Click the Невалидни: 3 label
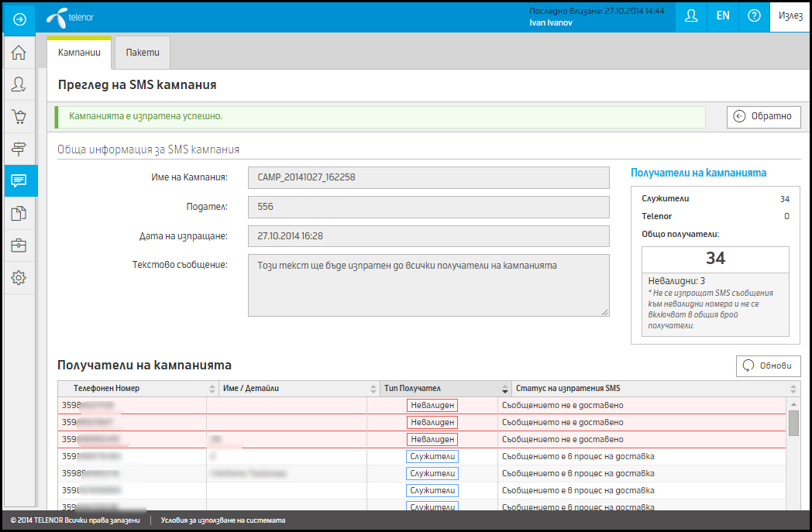812x532 pixels. (676, 282)
